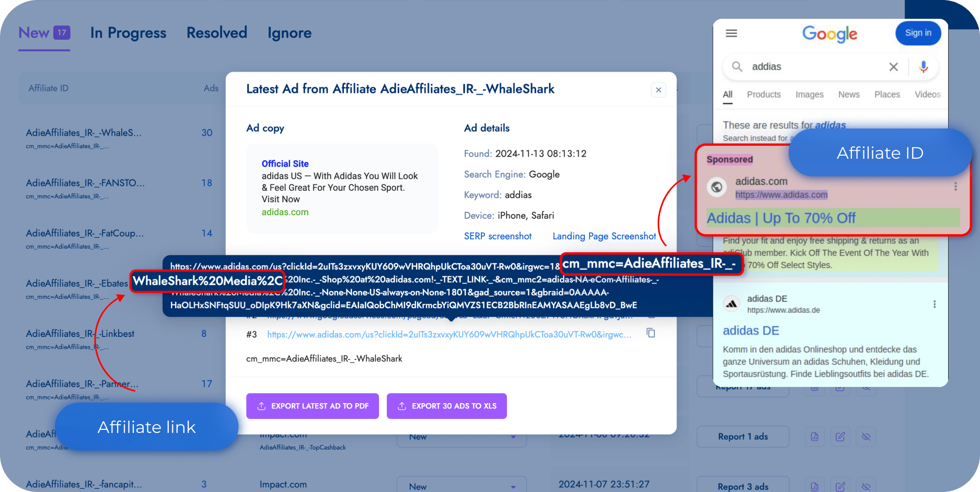Open report chart icon next to Report 1 ads
Screen dimensions: 980x492
click(x=814, y=437)
